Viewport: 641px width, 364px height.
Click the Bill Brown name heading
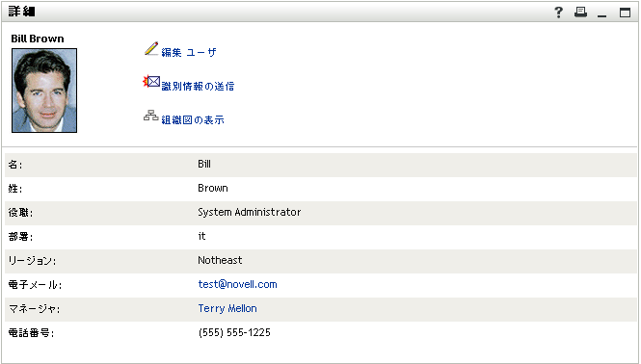[38, 39]
